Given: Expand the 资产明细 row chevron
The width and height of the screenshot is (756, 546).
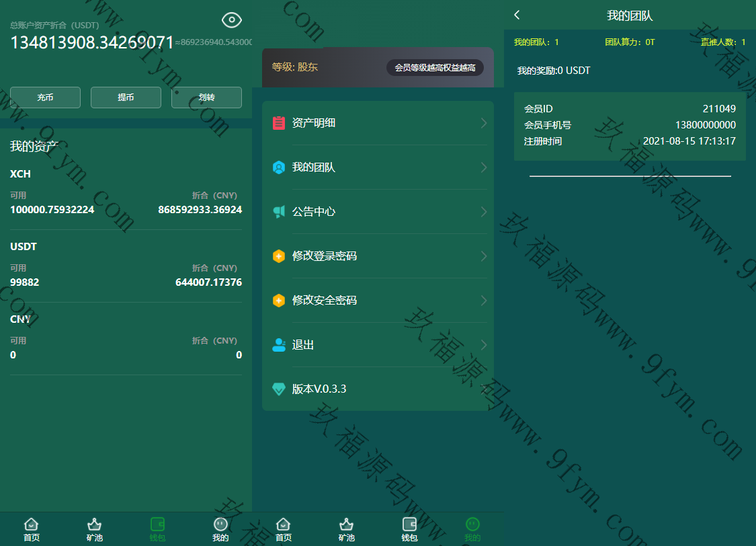Looking at the screenshot, I should (x=484, y=123).
